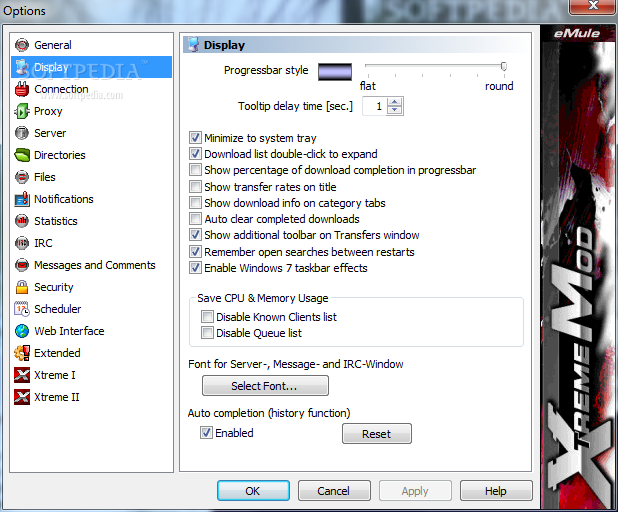This screenshot has height=512, width=618.
Task: Uncheck Remember open searches between restarts
Action: point(195,251)
